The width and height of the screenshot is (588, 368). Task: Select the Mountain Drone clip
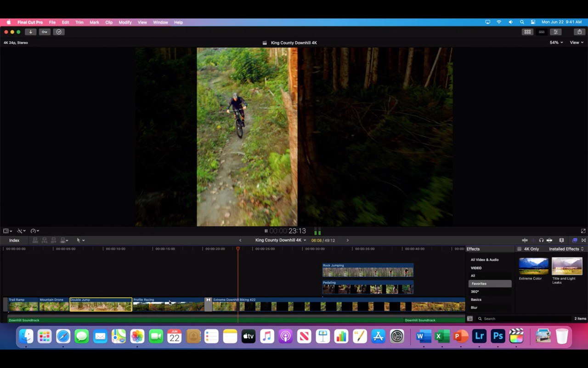[x=54, y=305]
